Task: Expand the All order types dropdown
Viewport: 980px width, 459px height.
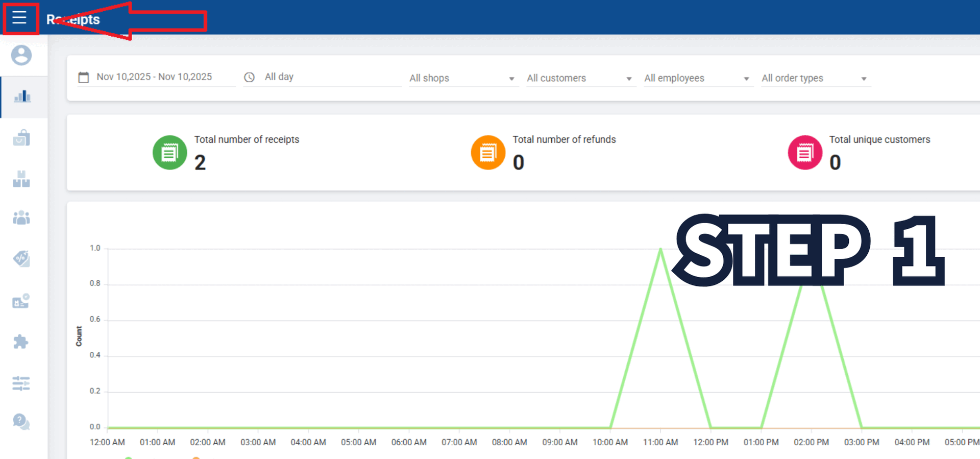Action: 814,78
